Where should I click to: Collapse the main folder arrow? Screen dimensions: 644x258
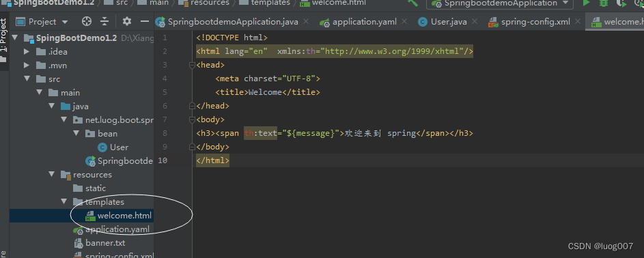click(40, 93)
